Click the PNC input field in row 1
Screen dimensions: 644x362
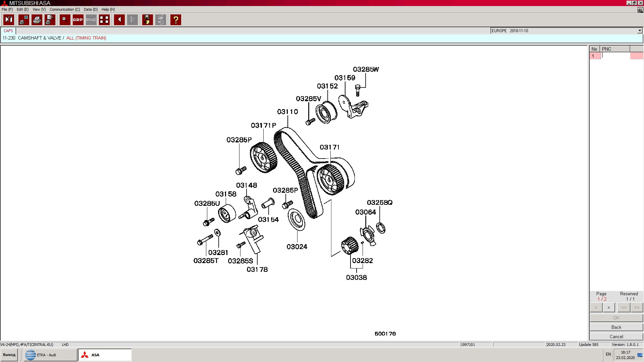[615, 56]
